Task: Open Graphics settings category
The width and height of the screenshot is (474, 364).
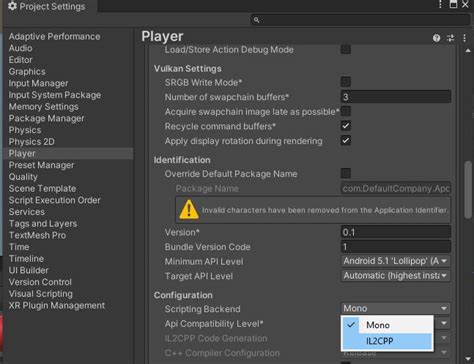Action: tap(27, 71)
